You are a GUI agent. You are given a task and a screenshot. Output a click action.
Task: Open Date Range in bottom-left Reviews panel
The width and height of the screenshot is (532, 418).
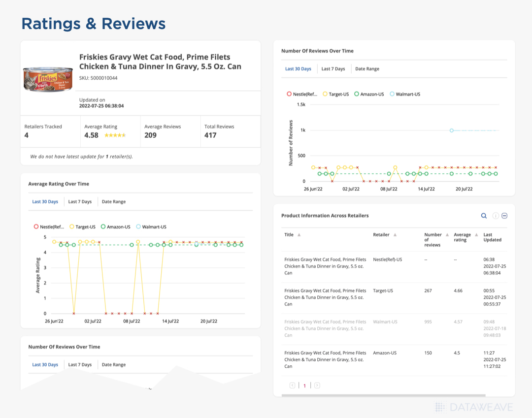[x=114, y=365]
